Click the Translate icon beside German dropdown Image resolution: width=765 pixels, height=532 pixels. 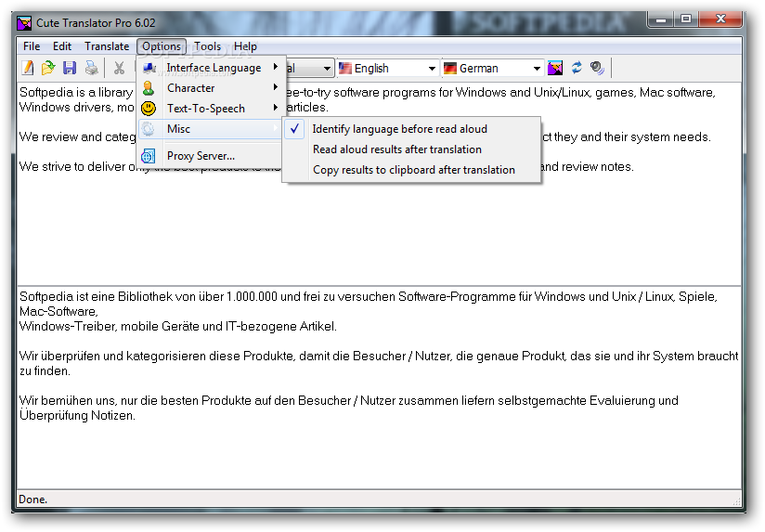coord(555,68)
